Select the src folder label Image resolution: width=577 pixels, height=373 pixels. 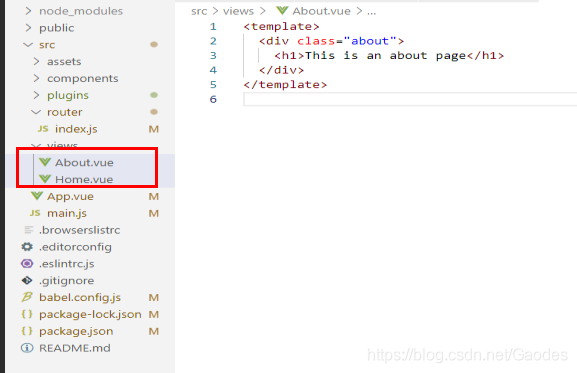(47, 45)
